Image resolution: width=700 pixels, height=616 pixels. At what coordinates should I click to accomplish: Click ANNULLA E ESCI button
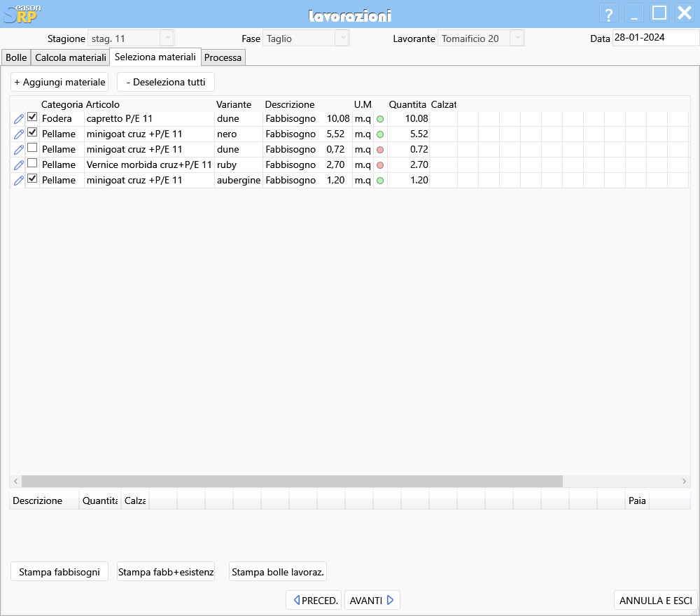pyautogui.click(x=655, y=601)
